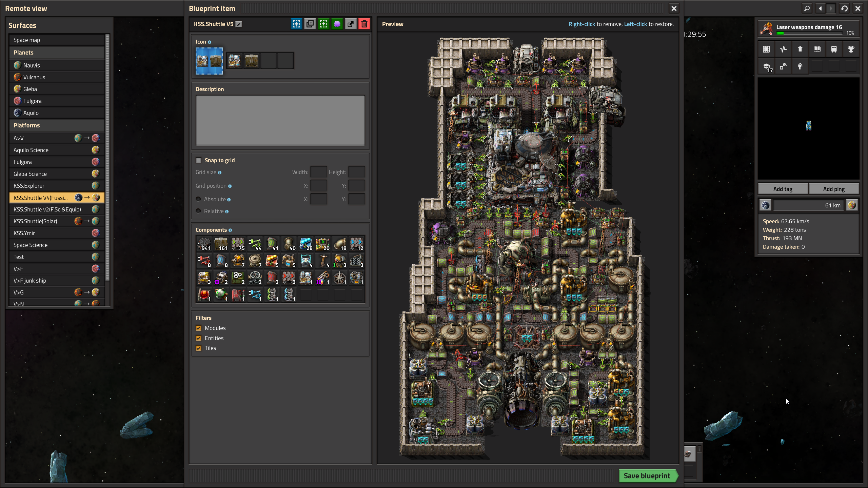868x488 pixels.
Task: Open the V>F junk ship platform
Action: click(57, 281)
